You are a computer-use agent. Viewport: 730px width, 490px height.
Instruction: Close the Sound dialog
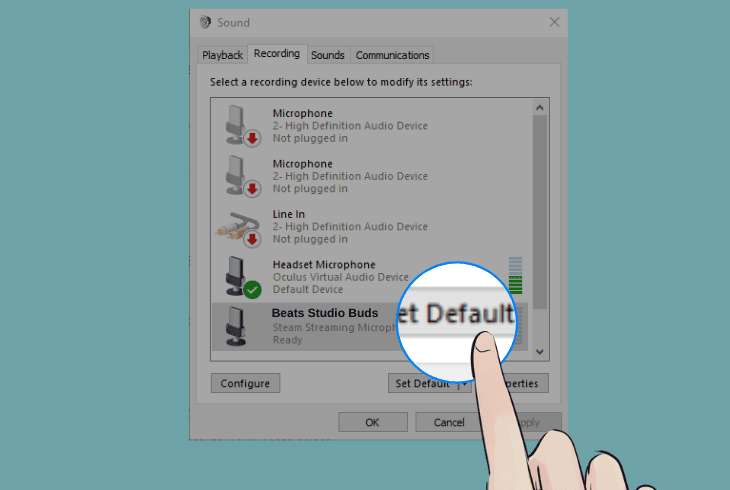coord(554,22)
